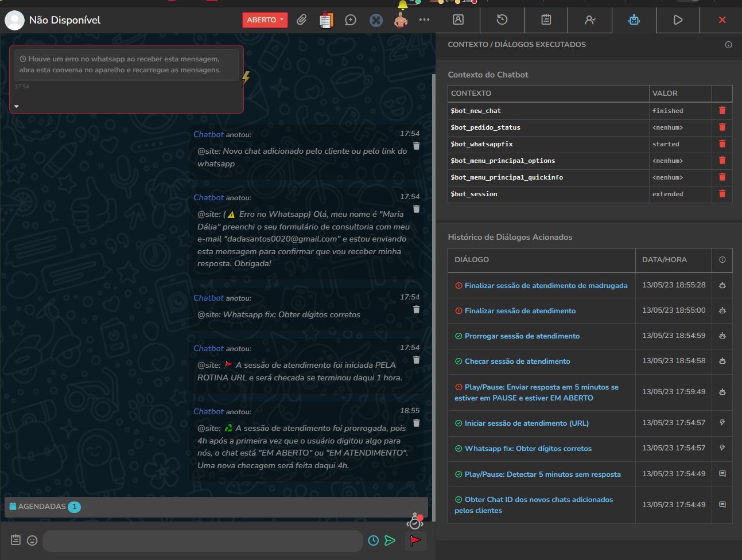
Task: Open 'Whatsapp fix: Obter dígitos corretos' dialog
Action: tap(527, 449)
